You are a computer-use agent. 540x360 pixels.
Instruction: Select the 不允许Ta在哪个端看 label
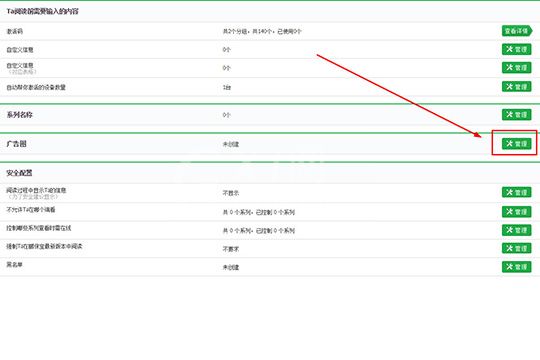[31, 209]
